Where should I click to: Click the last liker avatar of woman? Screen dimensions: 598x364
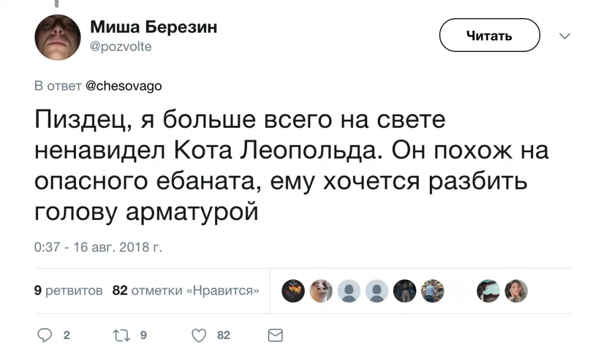pyautogui.click(x=516, y=290)
